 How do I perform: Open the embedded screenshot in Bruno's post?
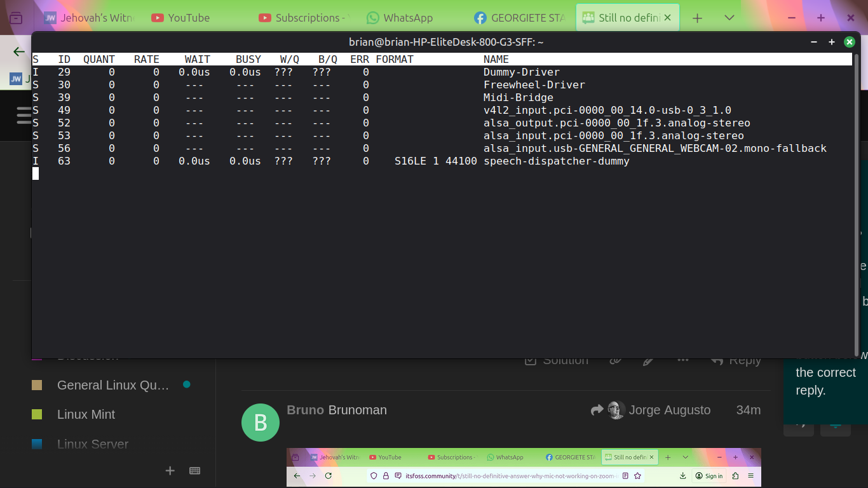(x=523, y=468)
